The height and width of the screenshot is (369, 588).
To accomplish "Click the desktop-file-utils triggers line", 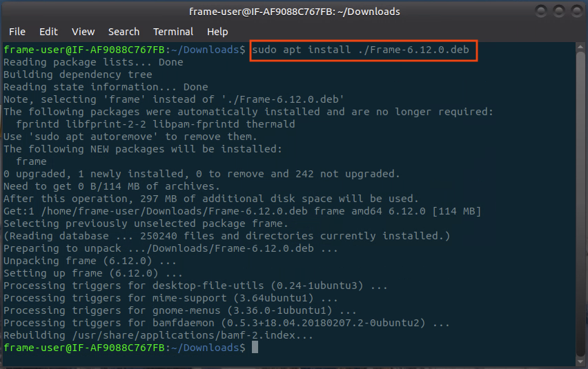I will click(x=195, y=286).
